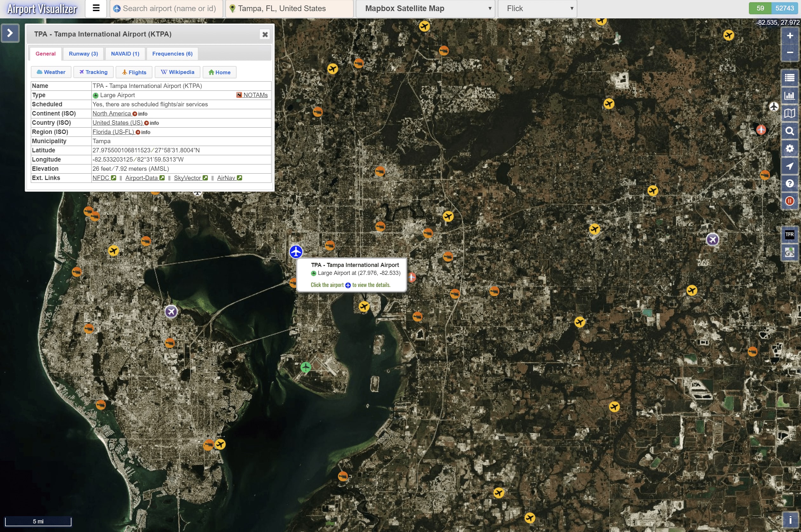Open the airport list icon in right toolbar
The width and height of the screenshot is (801, 532).
tap(790, 78)
